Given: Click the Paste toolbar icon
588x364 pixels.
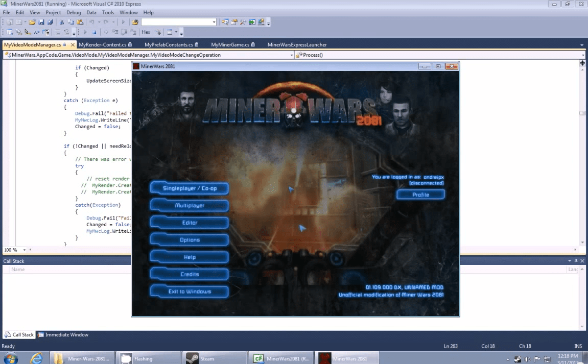Looking at the screenshot, I should 80,22.
